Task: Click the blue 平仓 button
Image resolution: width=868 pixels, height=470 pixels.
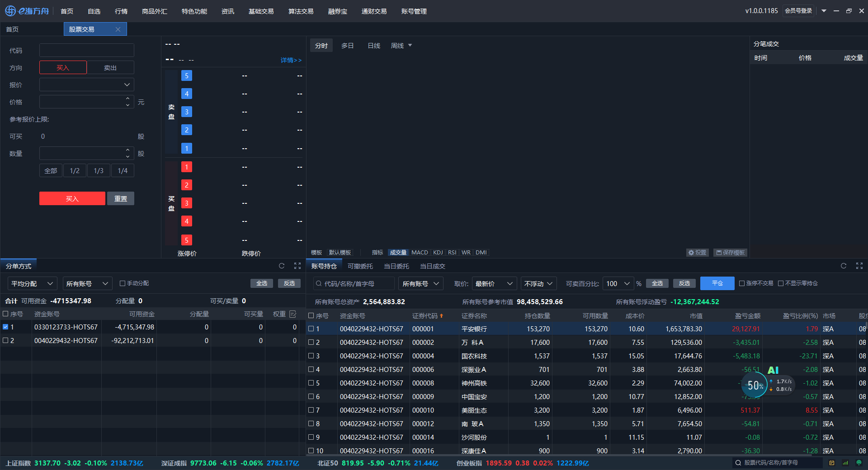Action: [717, 283]
